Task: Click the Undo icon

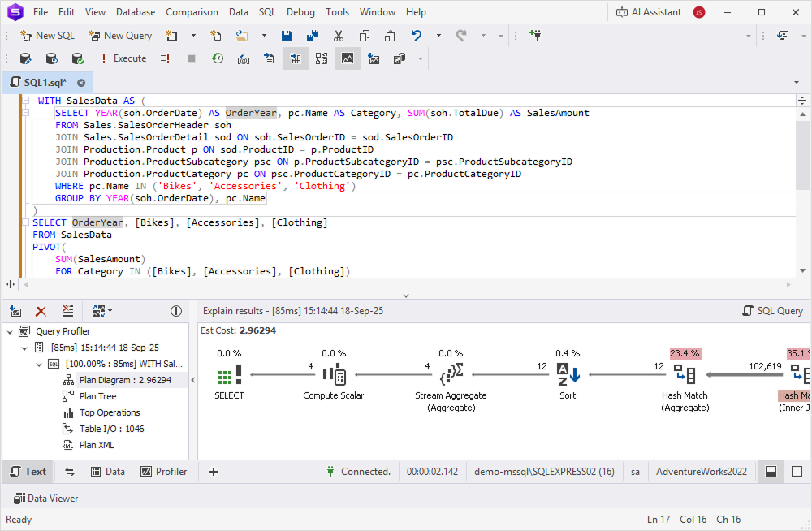Action: click(415, 35)
